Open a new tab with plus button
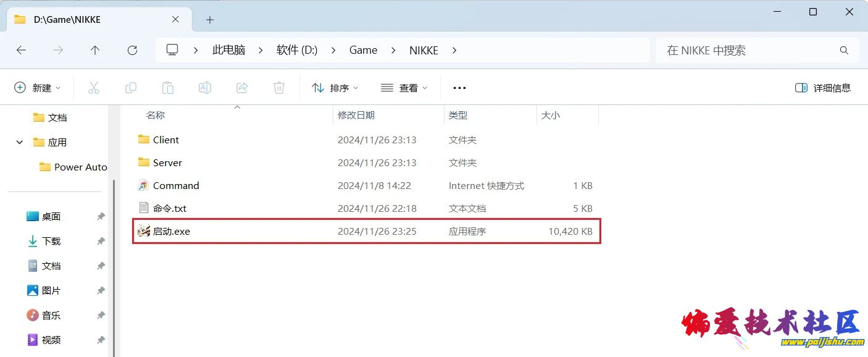The width and height of the screenshot is (868, 357). pyautogui.click(x=210, y=20)
